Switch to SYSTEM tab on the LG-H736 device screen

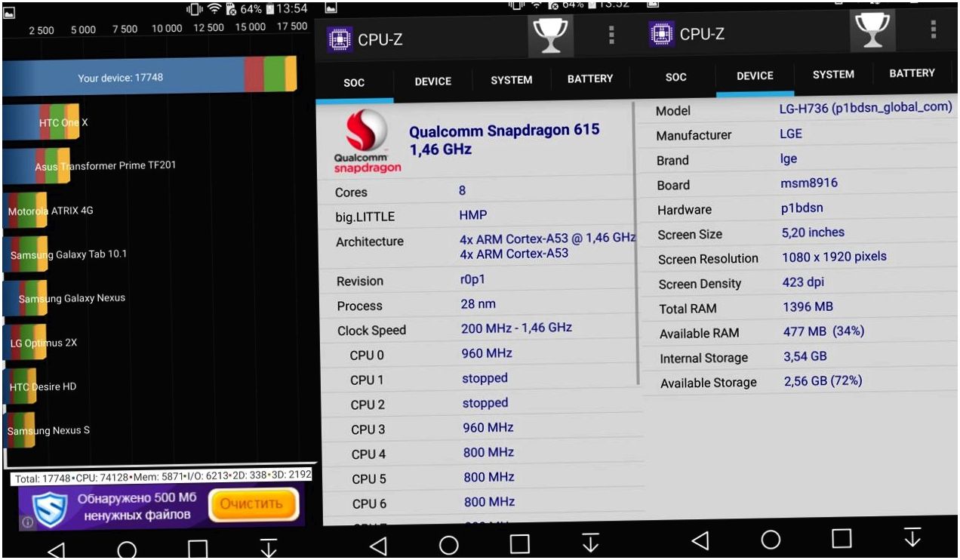tap(834, 75)
